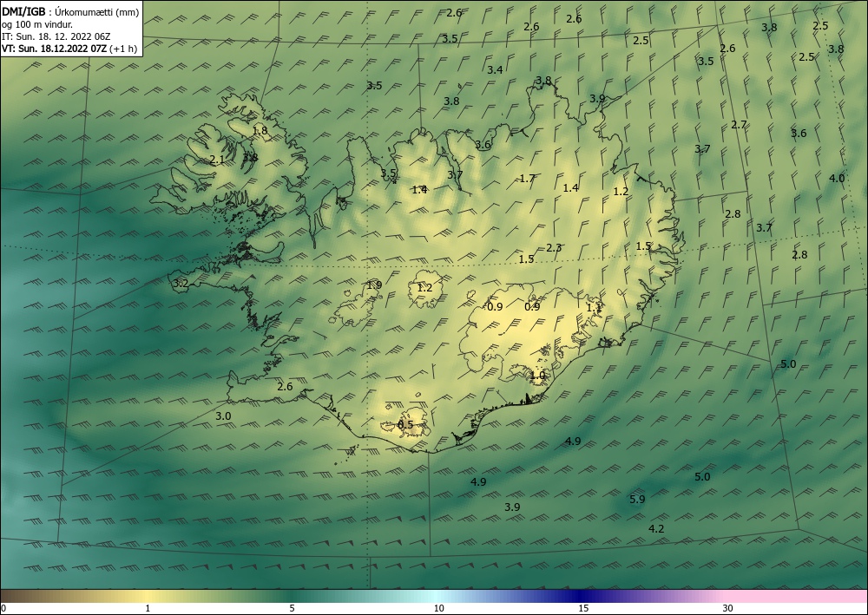Click the '10' label on the color scale
The width and height of the screenshot is (868, 615).
(438, 608)
